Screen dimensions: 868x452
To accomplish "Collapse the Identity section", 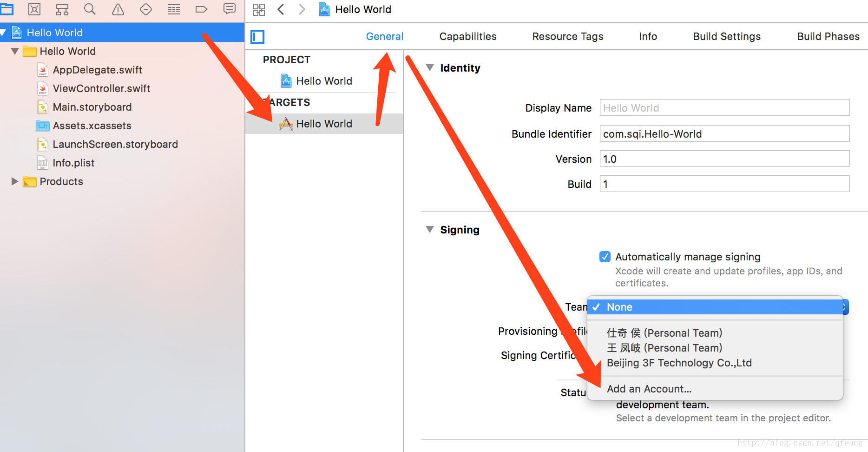I will [x=430, y=68].
